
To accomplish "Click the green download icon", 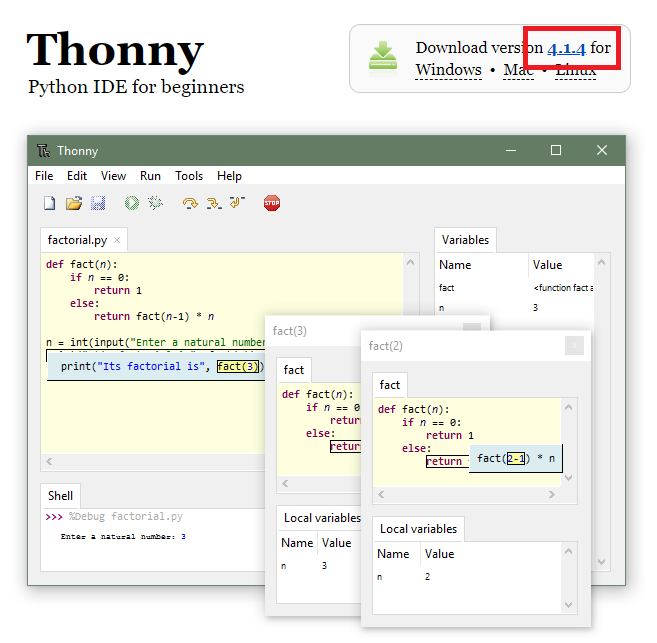I will 382,57.
